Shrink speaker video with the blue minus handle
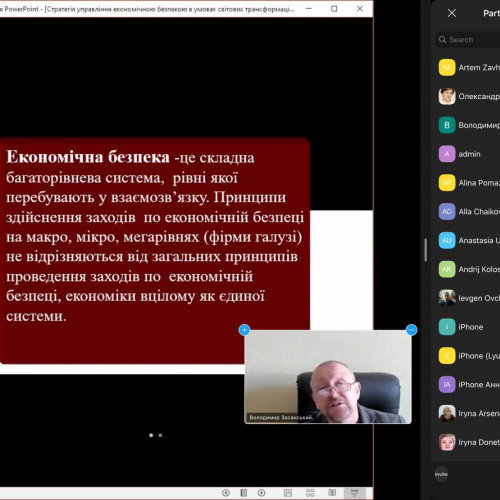 tap(412, 330)
